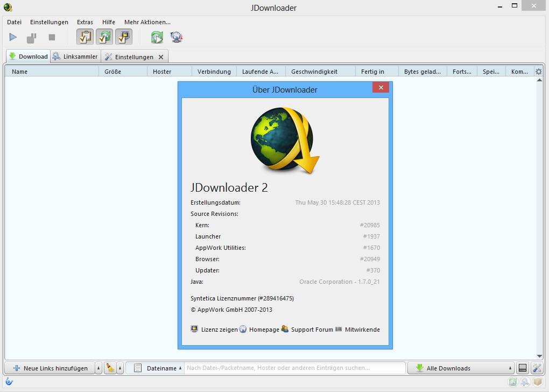This screenshot has width=549, height=392.
Task: Stop downloads with the grey square icon
Action: pos(52,37)
